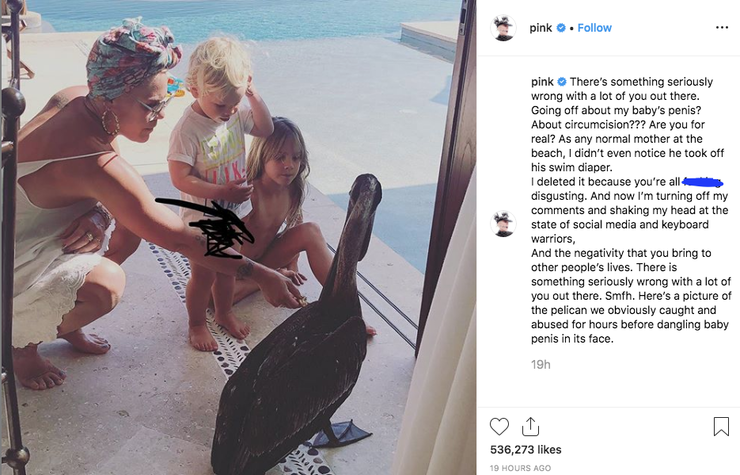Follow the pink account
This screenshot has width=740, height=475.
(x=594, y=28)
